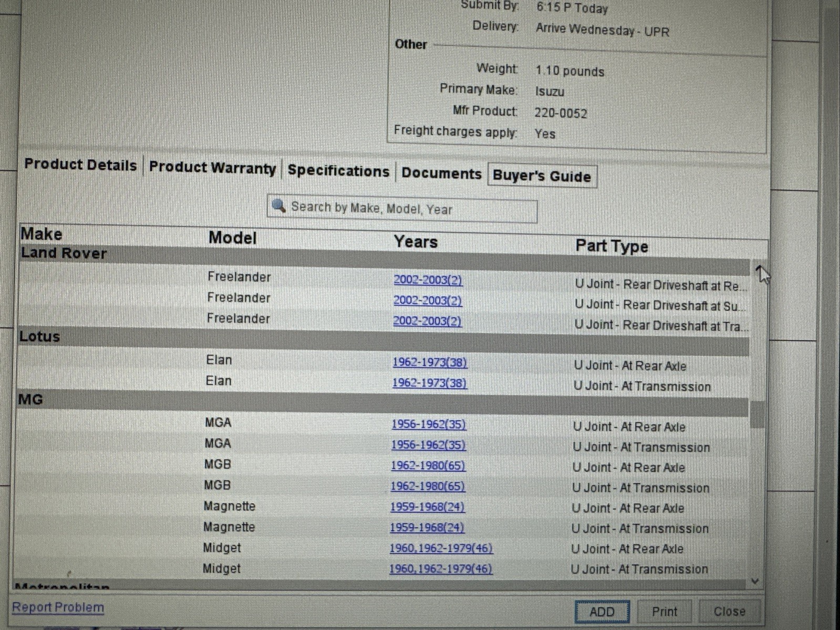This screenshot has height=630, width=840.
Task: Click Midget model cell in At Rear Axle row
Action: [222, 548]
